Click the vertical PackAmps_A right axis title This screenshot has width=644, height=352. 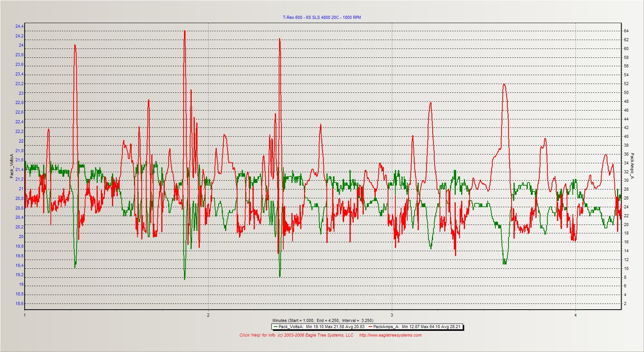coord(632,166)
